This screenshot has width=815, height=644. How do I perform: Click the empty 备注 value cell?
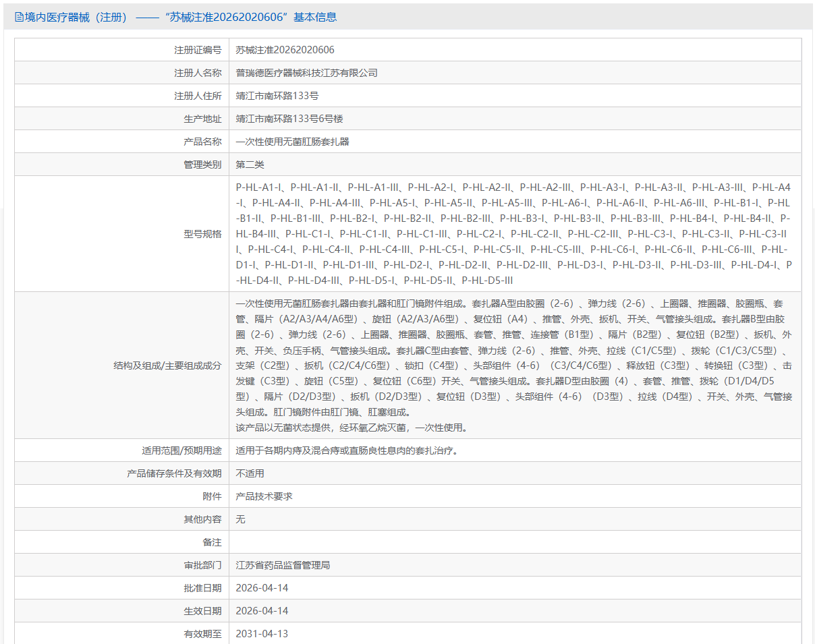point(513,542)
